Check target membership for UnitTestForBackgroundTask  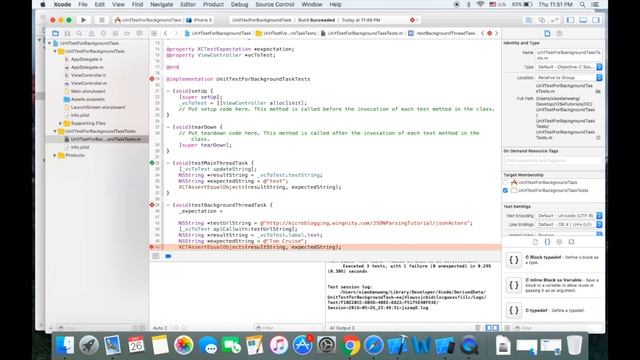point(506,182)
